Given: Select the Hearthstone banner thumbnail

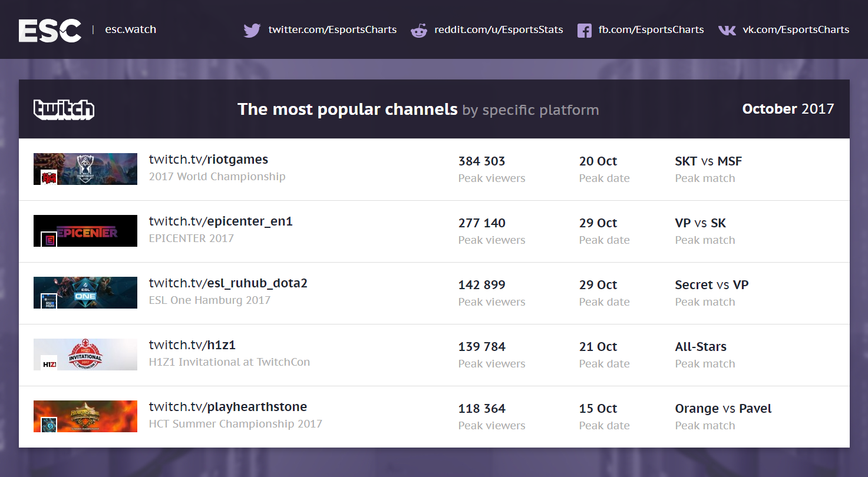Looking at the screenshot, I should (x=85, y=416).
